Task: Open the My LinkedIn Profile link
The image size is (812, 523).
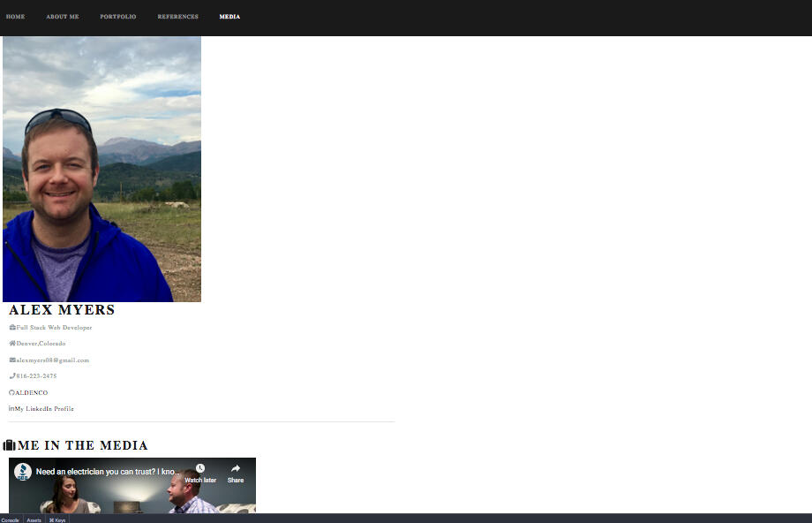Action: tap(42, 408)
